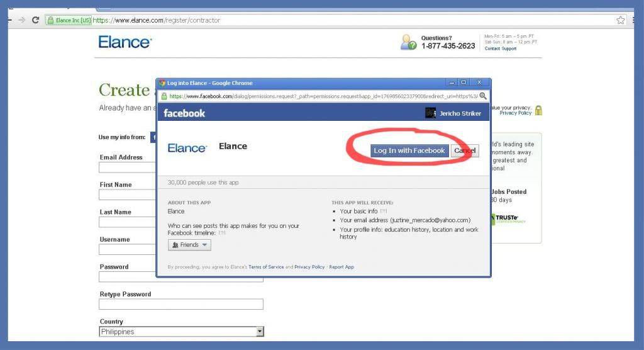The image size is (644, 350).
Task: Click the support person help icon
Action: tap(408, 42)
